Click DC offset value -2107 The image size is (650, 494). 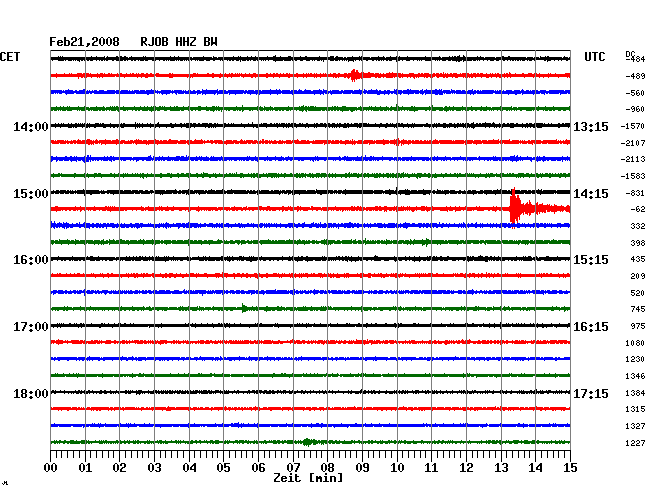coord(633,143)
